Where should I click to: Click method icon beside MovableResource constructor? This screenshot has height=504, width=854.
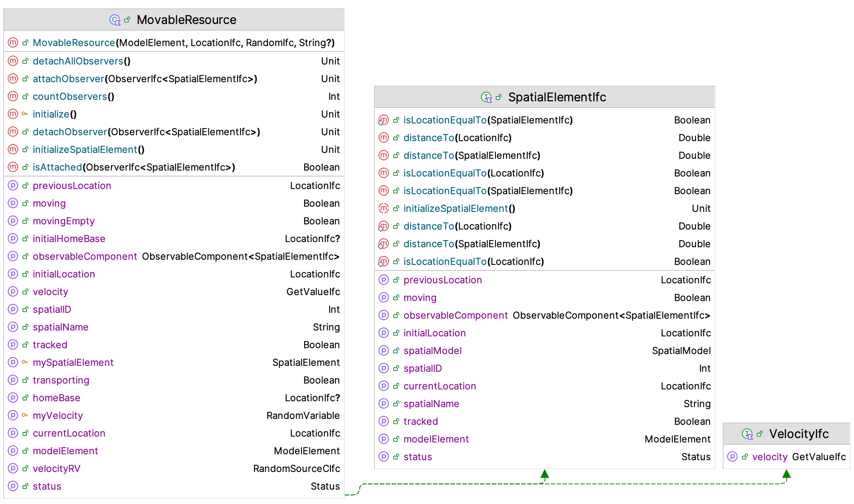13,42
